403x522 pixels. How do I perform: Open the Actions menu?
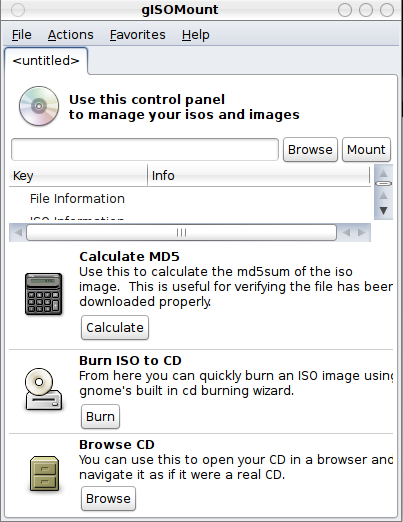click(x=71, y=35)
